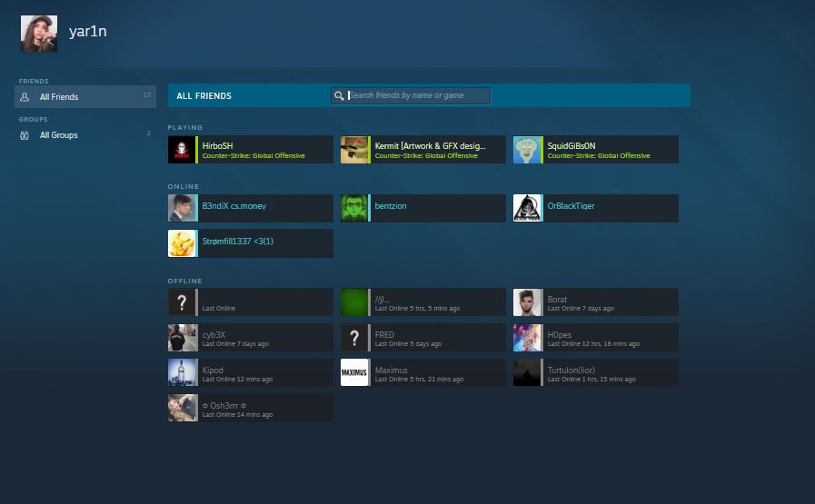
Task: Click SquidGiBs0N's Squidward avatar
Action: pos(527,150)
